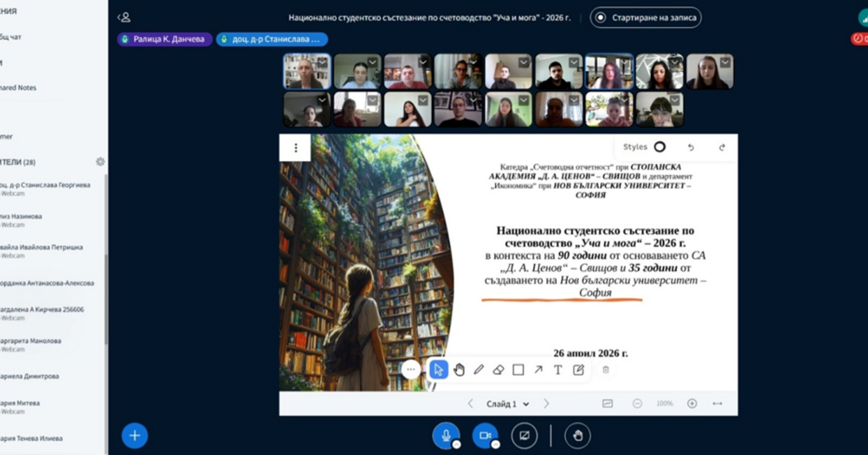
Task: Open dropdown on bookshelf woman's webcam
Action: click(322, 62)
